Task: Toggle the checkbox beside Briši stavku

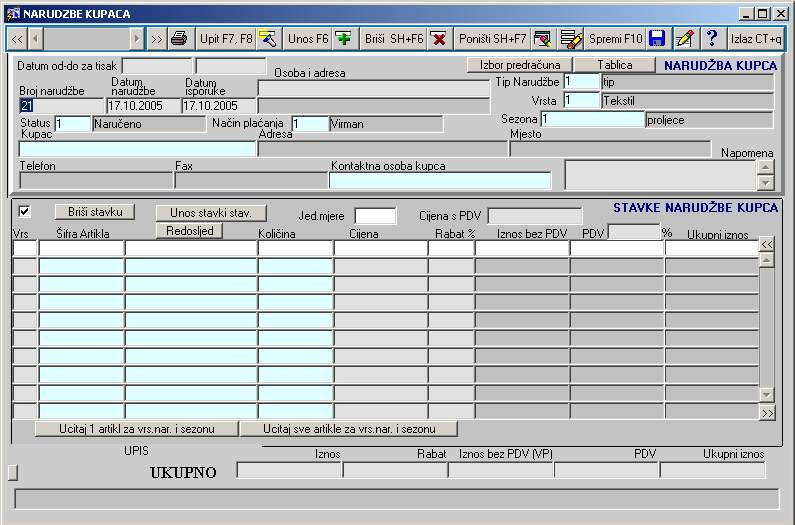Action: pos(24,211)
